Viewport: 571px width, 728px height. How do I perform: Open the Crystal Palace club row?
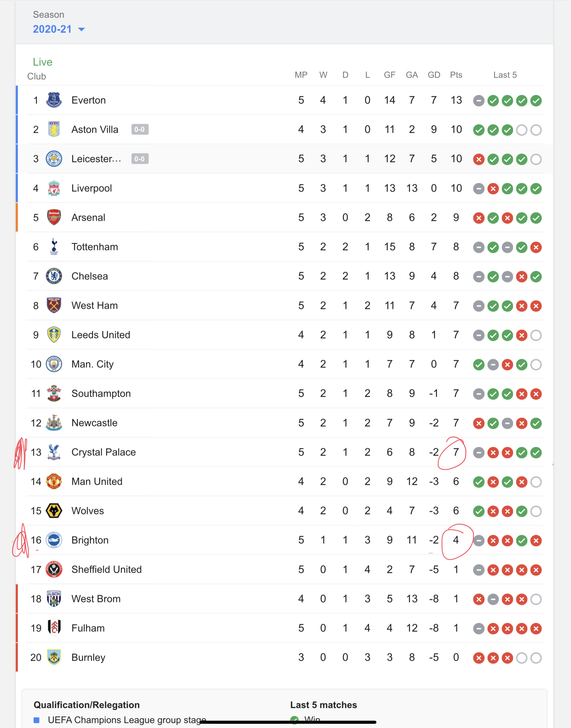pos(285,452)
